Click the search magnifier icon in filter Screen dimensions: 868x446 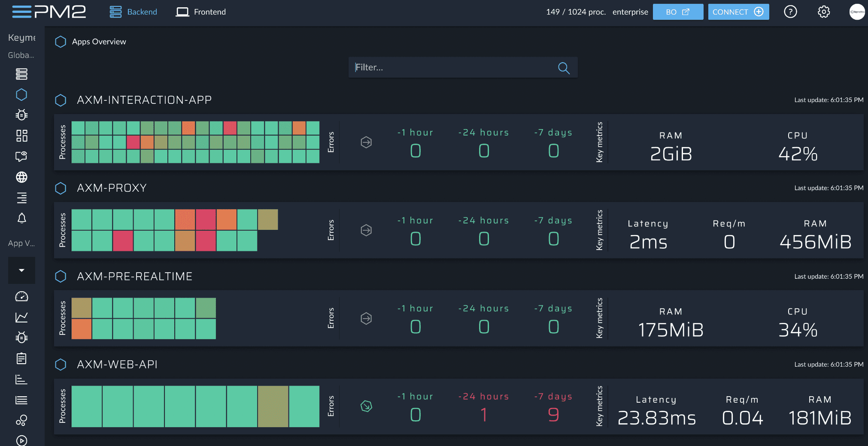pos(564,68)
